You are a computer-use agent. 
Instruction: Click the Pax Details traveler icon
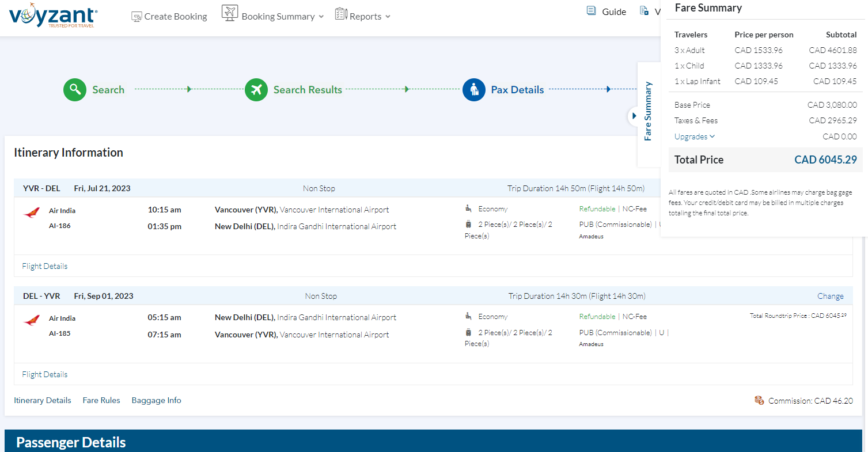coord(474,90)
